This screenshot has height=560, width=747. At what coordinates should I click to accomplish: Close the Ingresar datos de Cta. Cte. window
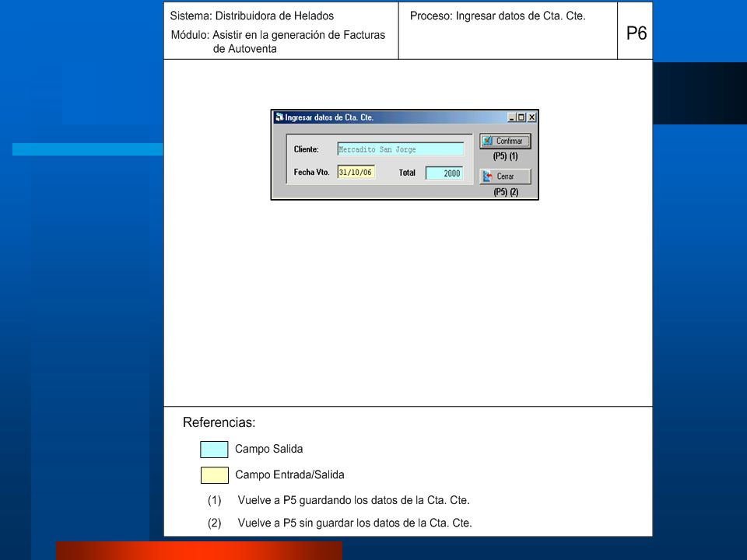[x=531, y=117]
